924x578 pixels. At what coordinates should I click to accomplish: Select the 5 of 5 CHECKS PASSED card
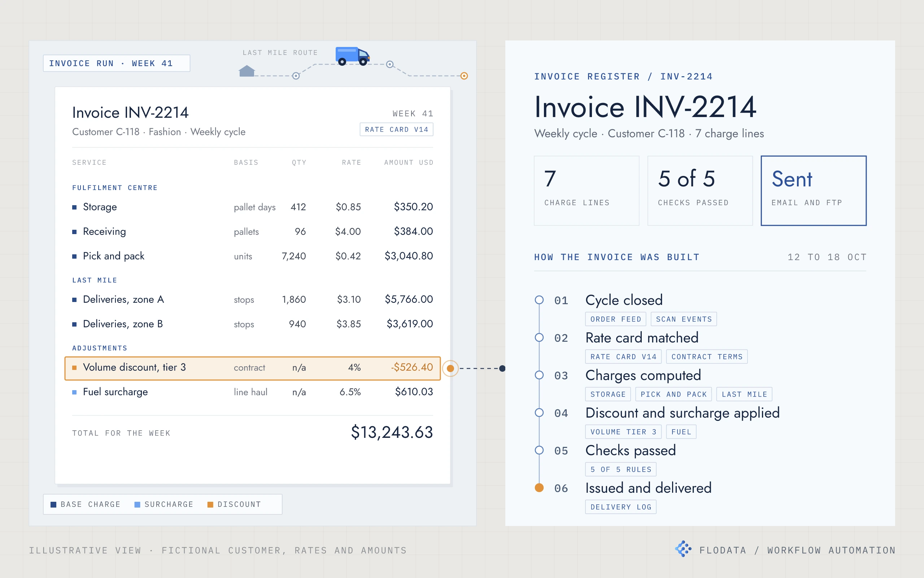[x=700, y=191]
